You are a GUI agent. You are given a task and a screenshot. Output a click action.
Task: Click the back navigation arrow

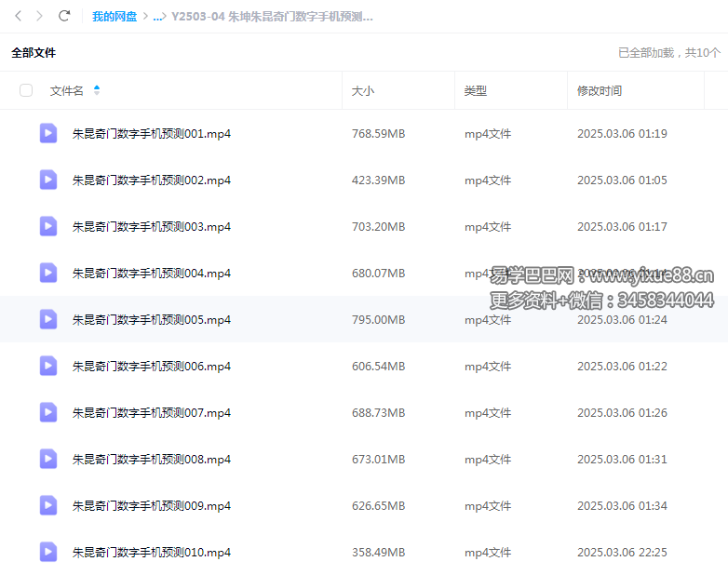18,16
